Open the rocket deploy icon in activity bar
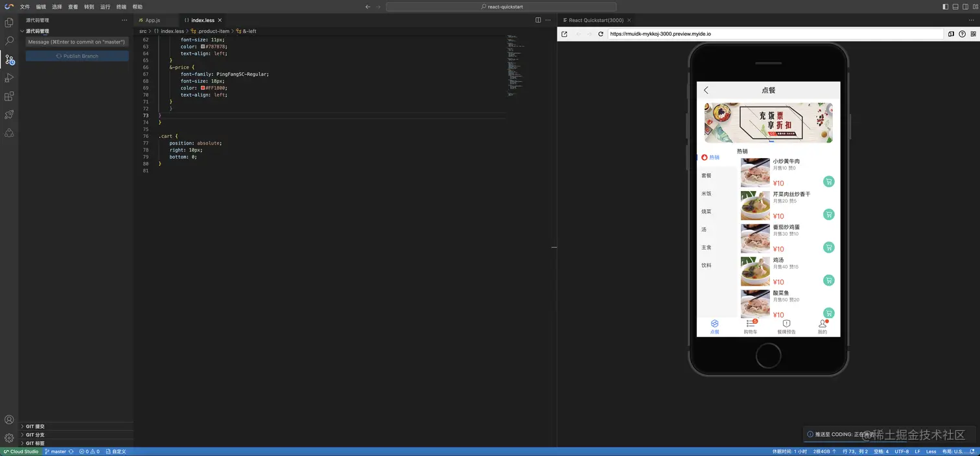The height and width of the screenshot is (456, 980). [x=9, y=115]
